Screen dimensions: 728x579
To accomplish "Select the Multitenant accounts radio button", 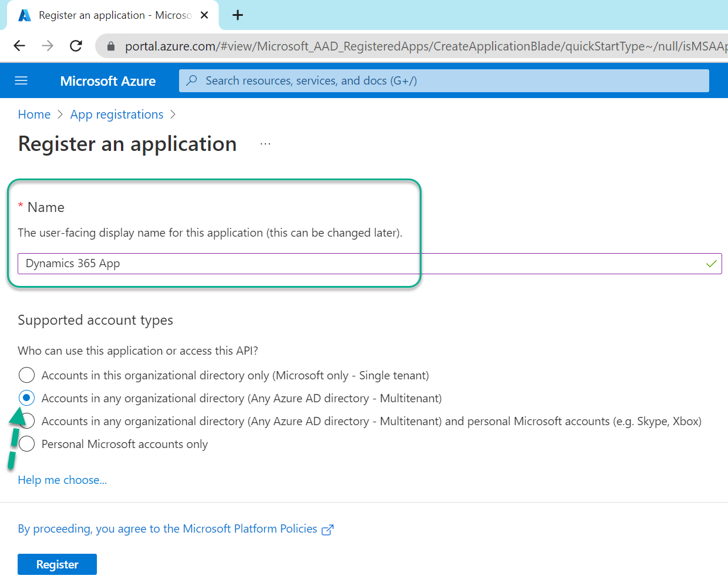I will coord(26,398).
